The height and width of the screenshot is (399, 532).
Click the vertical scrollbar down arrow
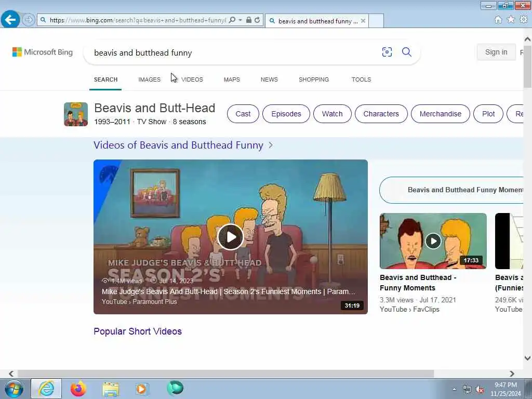tap(527, 358)
